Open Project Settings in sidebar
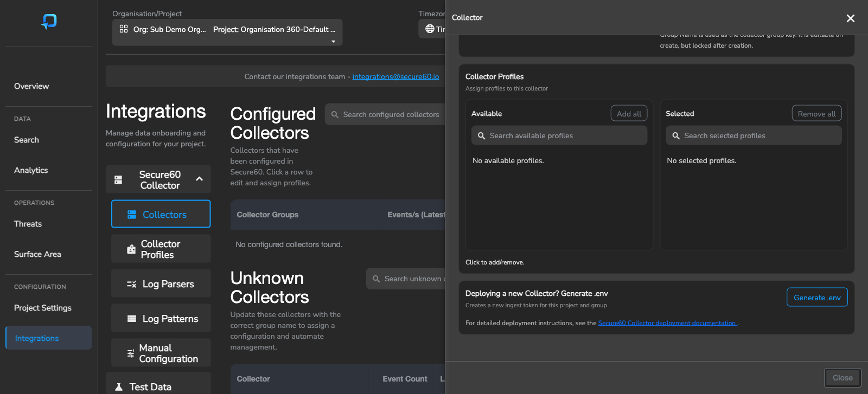868x394 pixels. [x=43, y=308]
